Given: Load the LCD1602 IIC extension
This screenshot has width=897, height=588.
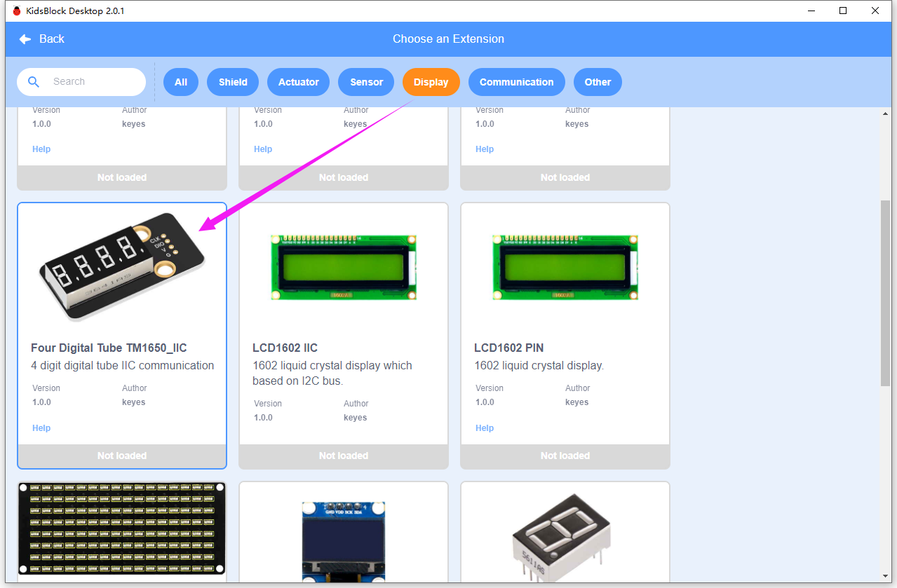Looking at the screenshot, I should (x=344, y=456).
